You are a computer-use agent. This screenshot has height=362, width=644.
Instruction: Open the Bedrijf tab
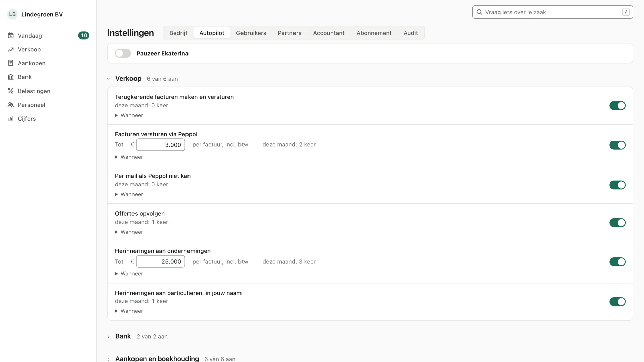pyautogui.click(x=178, y=33)
